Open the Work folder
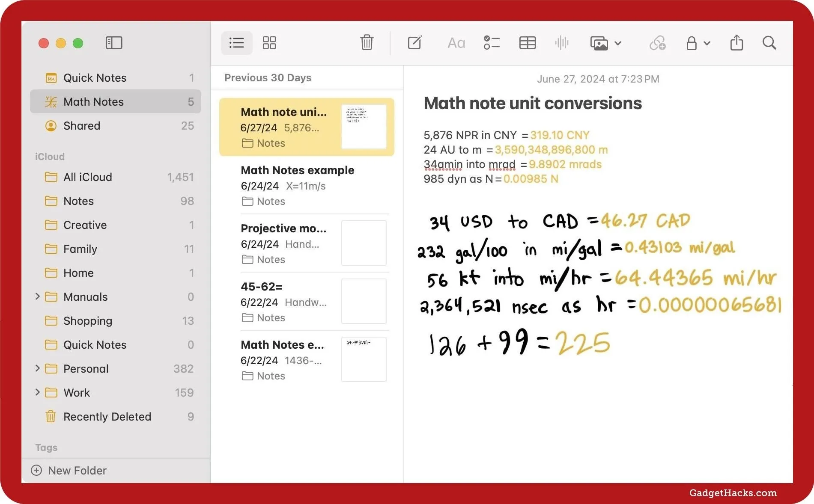The image size is (814, 504). [x=116, y=393]
